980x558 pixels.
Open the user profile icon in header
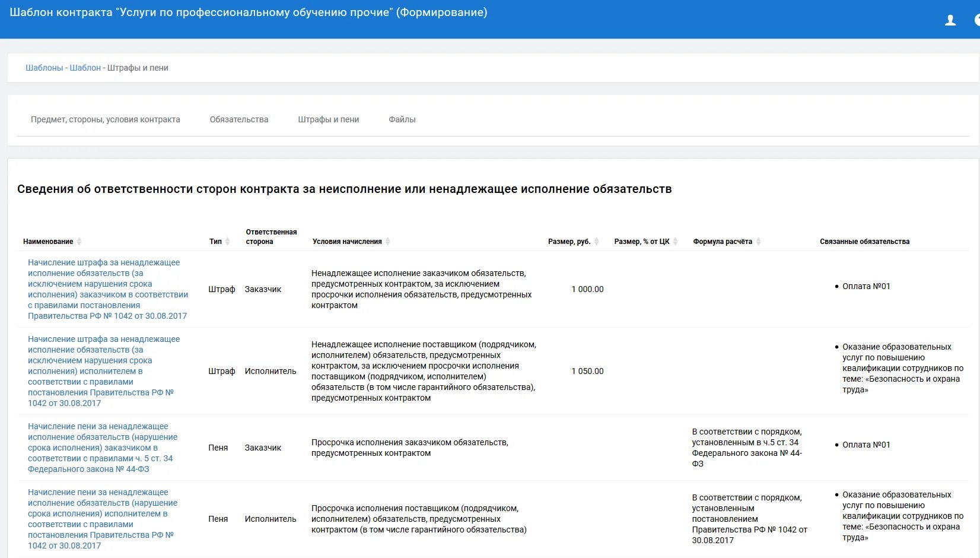click(950, 21)
